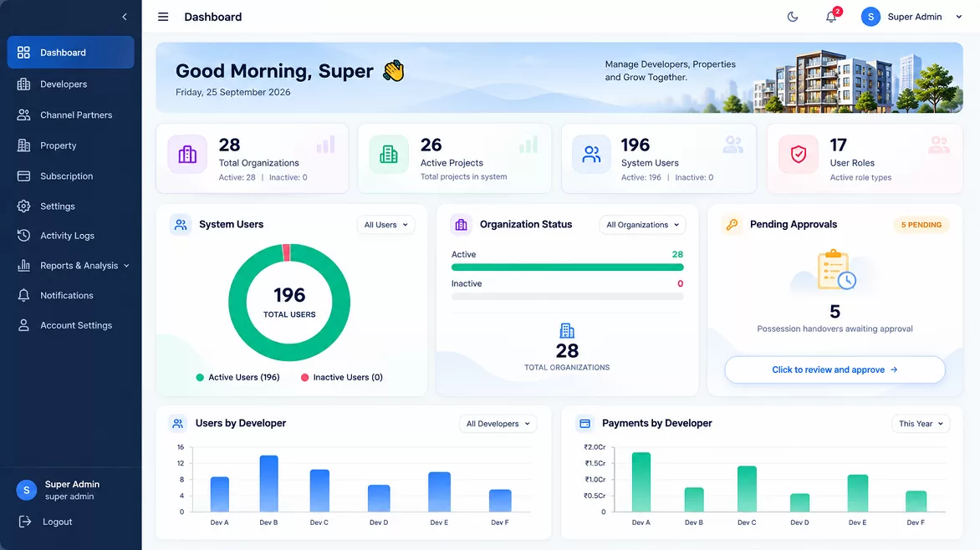Image resolution: width=980 pixels, height=550 pixels.
Task: Click the Total Organizations building icon
Action: point(187,155)
